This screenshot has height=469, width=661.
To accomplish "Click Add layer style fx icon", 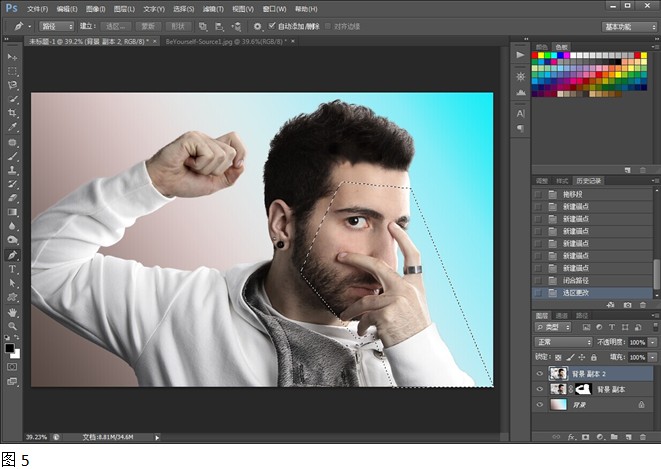I will [571, 437].
